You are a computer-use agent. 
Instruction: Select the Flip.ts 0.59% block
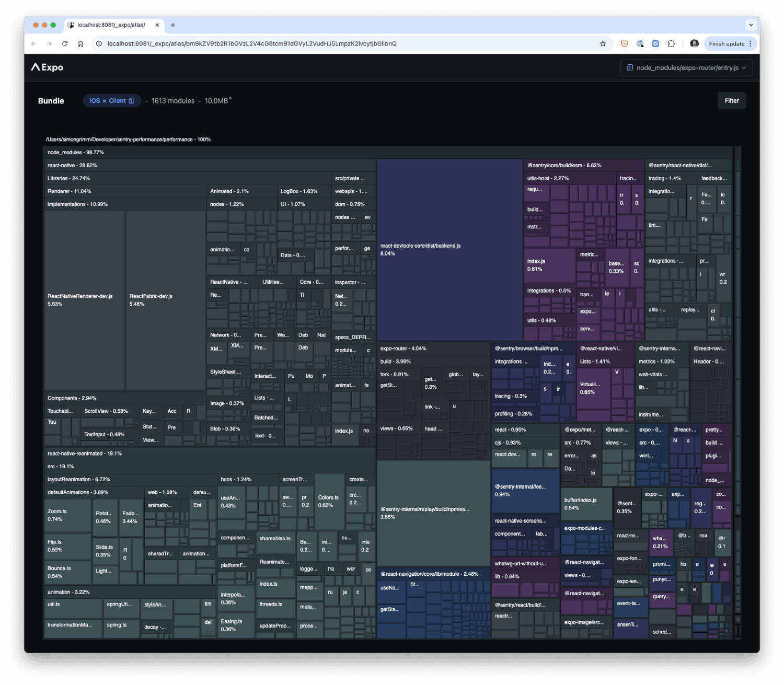pyautogui.click(x=68, y=546)
